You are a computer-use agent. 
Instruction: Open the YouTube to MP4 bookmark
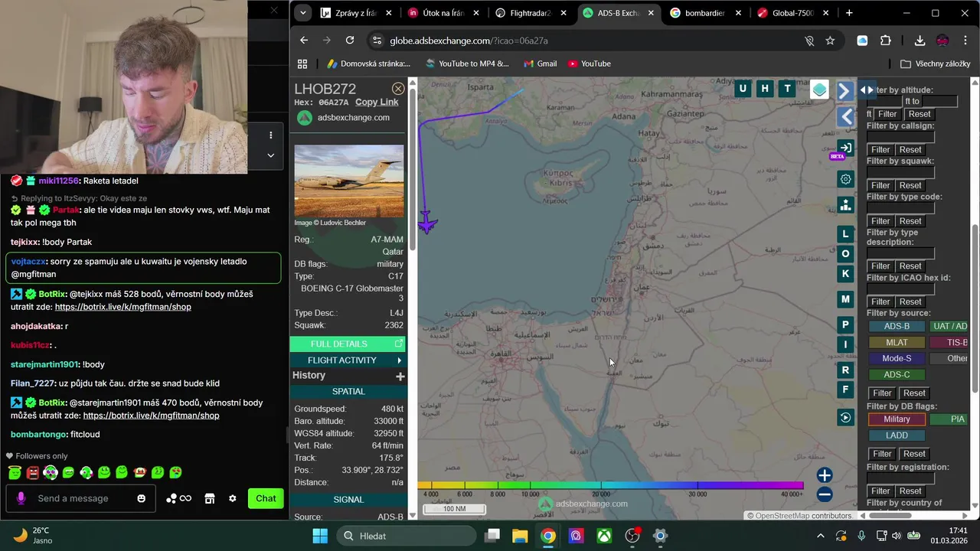click(x=467, y=64)
